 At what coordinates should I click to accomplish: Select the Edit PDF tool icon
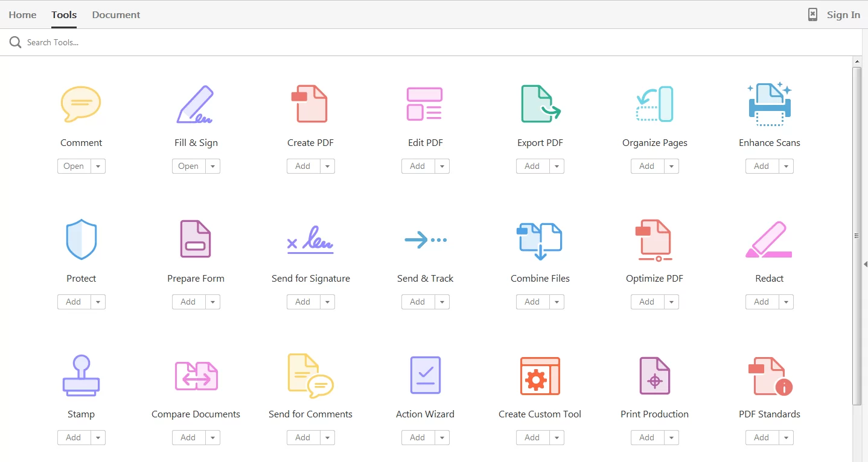(424, 104)
